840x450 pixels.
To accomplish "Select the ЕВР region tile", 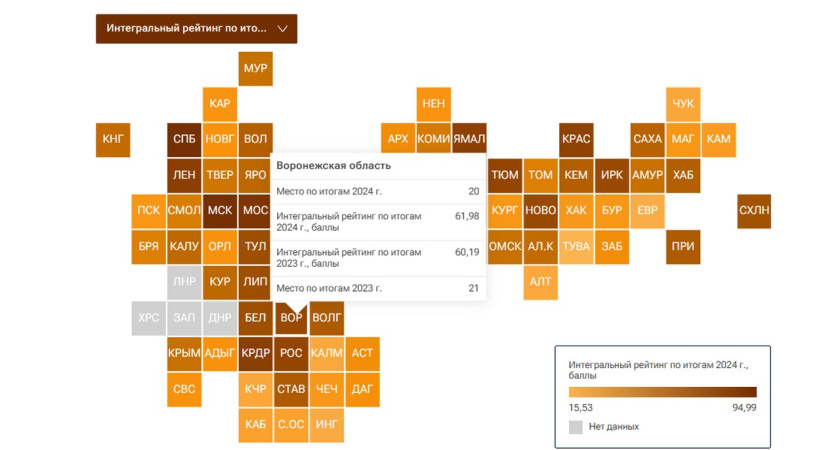I will 647,210.
